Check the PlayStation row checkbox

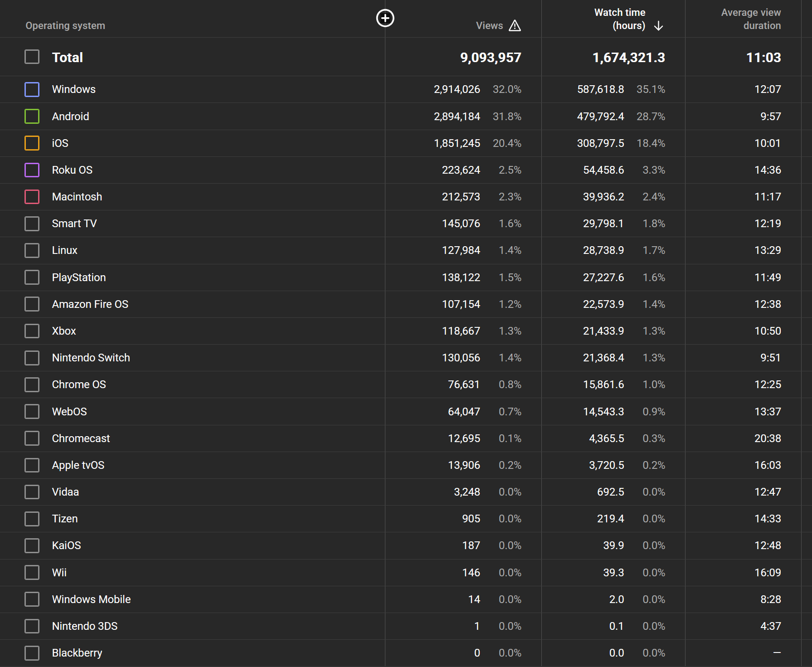tap(32, 278)
